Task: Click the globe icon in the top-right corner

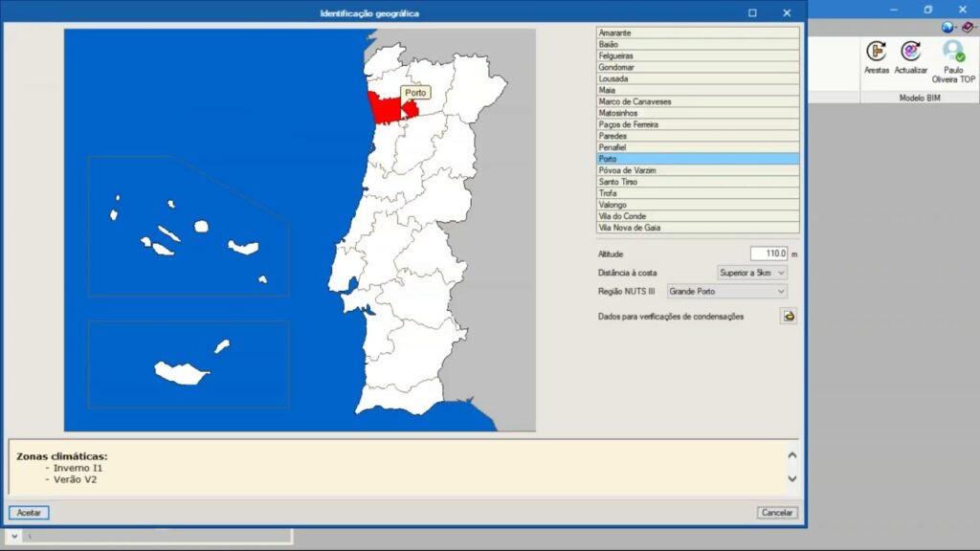Action: point(947,28)
